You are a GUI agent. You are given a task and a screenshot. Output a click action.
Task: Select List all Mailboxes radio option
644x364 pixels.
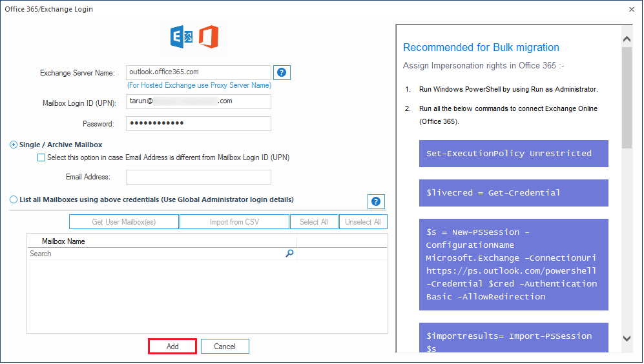click(x=14, y=200)
